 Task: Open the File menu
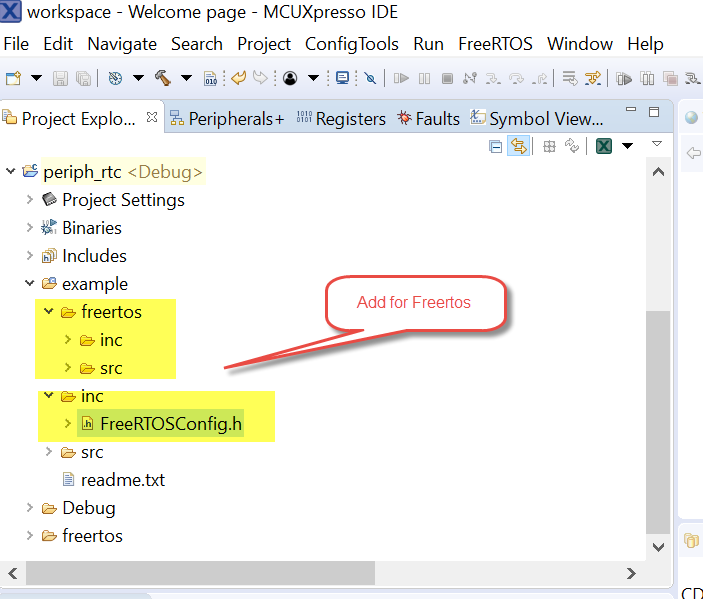tap(16, 44)
